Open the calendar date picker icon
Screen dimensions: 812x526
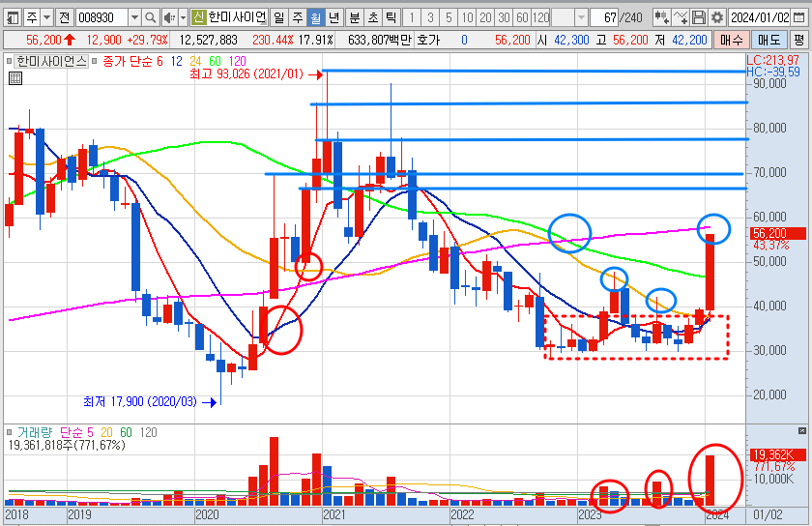(x=799, y=18)
